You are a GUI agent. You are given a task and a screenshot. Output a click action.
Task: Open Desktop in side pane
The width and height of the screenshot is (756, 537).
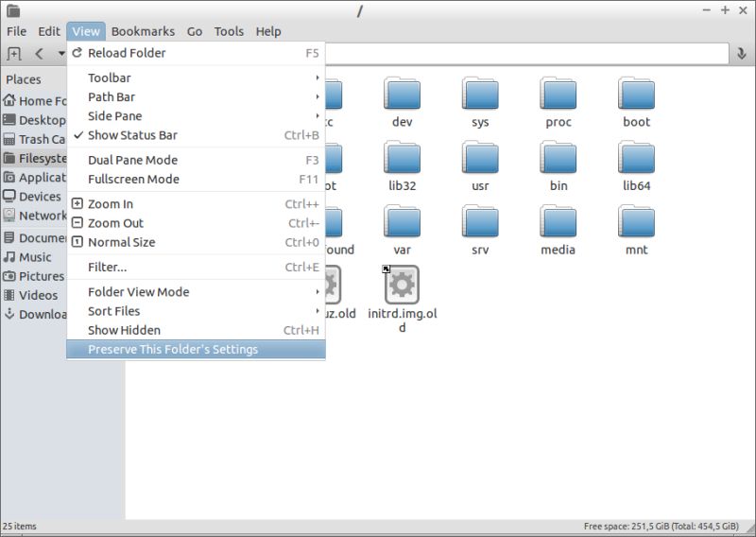click(x=35, y=120)
